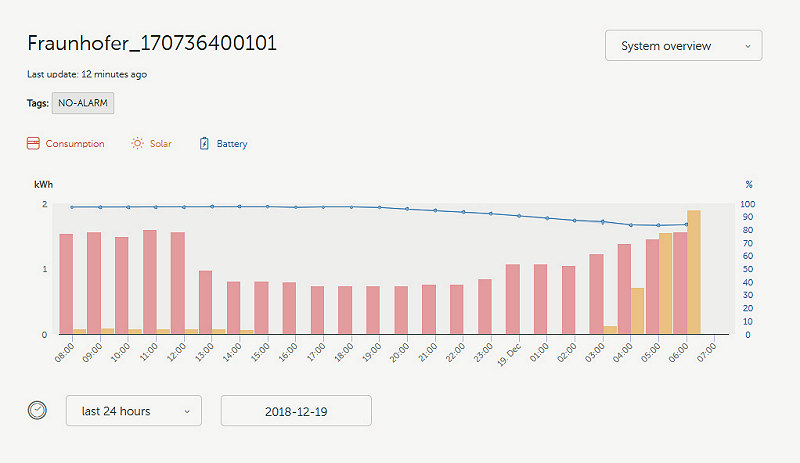Toggle Consumption series in legend
Image resolution: width=800 pixels, height=463 pixels.
coord(74,144)
